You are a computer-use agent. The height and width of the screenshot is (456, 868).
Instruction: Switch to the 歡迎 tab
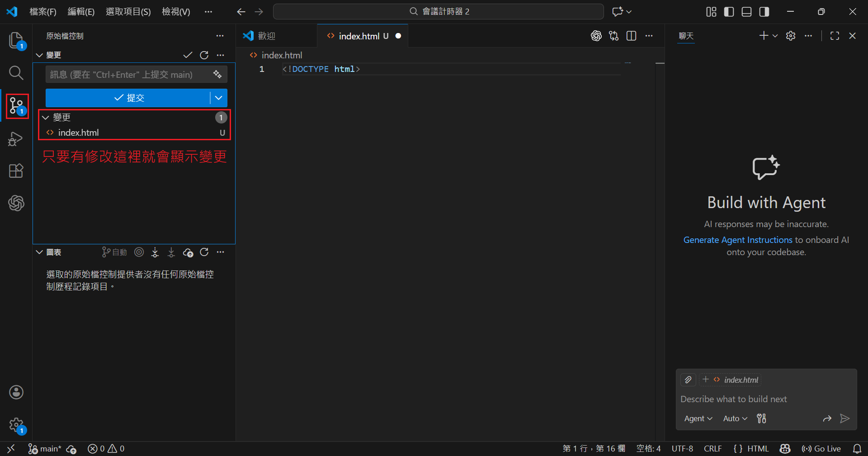(266, 36)
